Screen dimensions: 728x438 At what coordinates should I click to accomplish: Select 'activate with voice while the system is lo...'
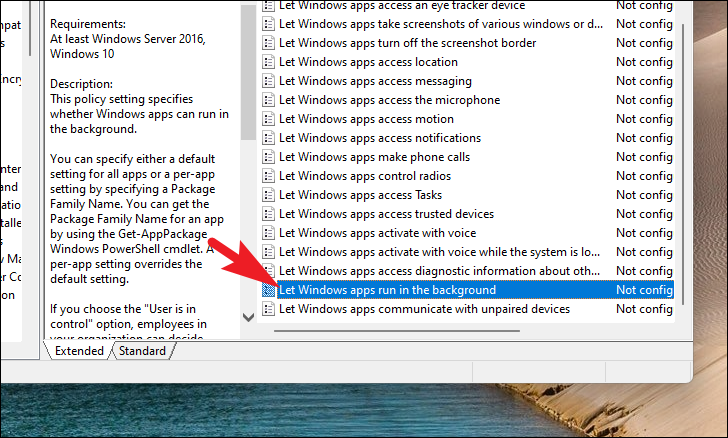[x=439, y=252]
